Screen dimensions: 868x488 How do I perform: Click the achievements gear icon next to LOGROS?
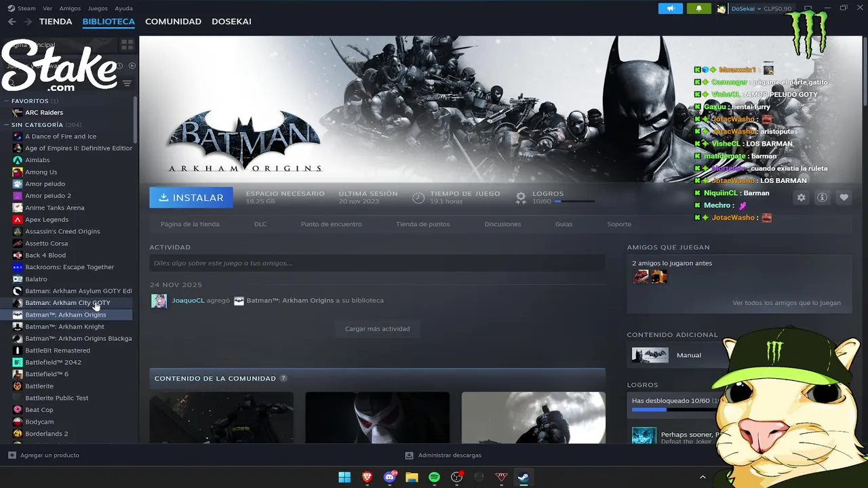point(521,197)
